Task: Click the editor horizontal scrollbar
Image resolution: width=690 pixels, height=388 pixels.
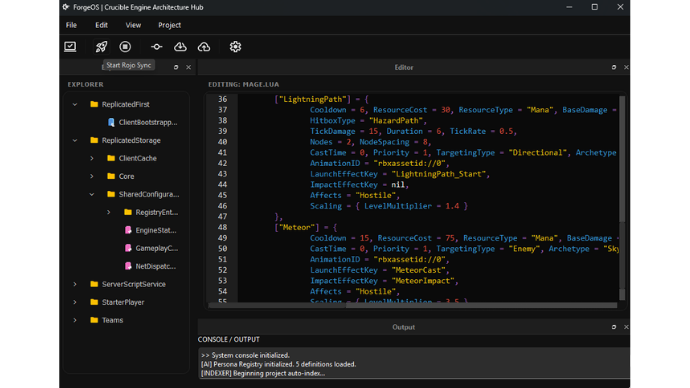Action: (412, 305)
